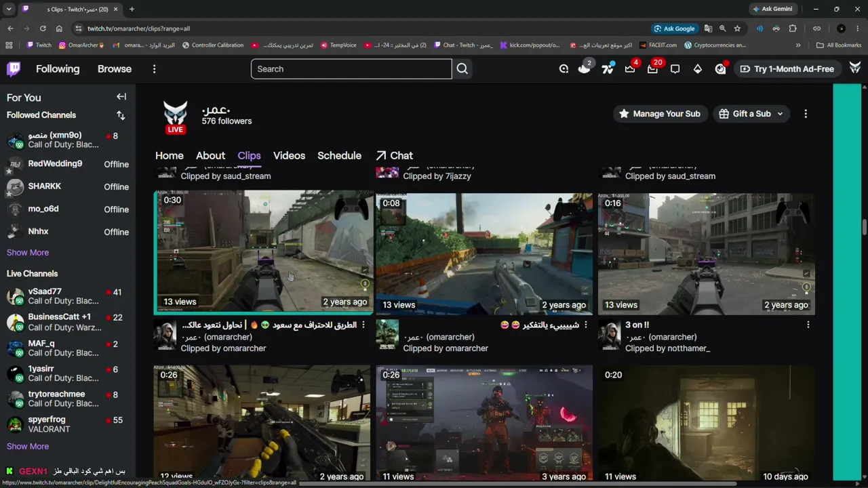Open the cloud icon showing badge 2
Image resolution: width=868 pixels, height=488 pixels.
[584, 68]
